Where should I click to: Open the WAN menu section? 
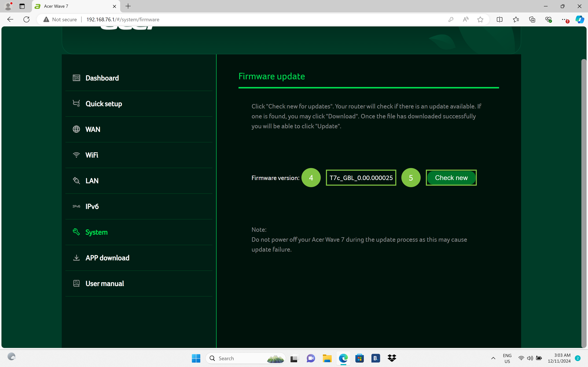(93, 129)
